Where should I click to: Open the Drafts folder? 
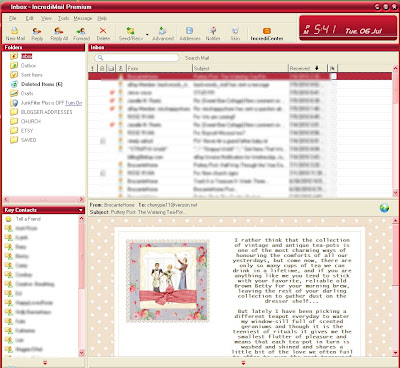27,94
